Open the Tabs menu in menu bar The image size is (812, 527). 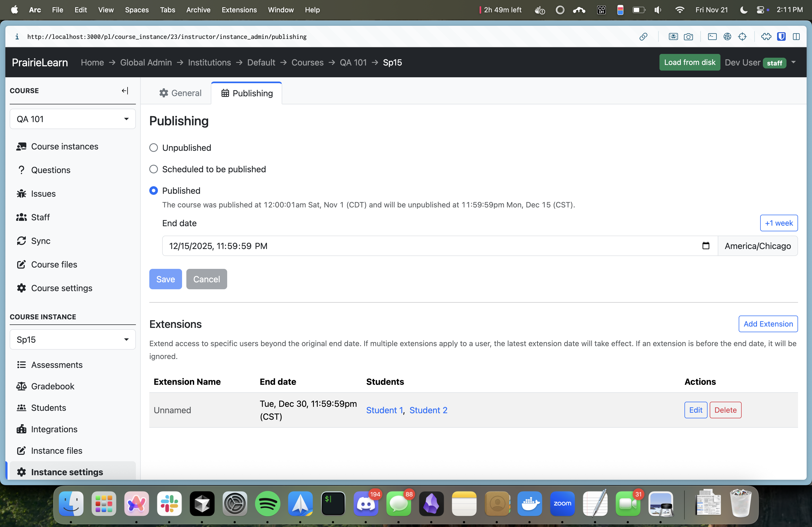tap(168, 10)
